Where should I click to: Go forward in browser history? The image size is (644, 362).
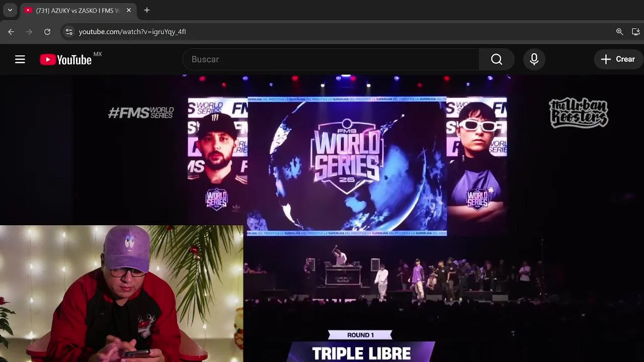(x=29, y=32)
